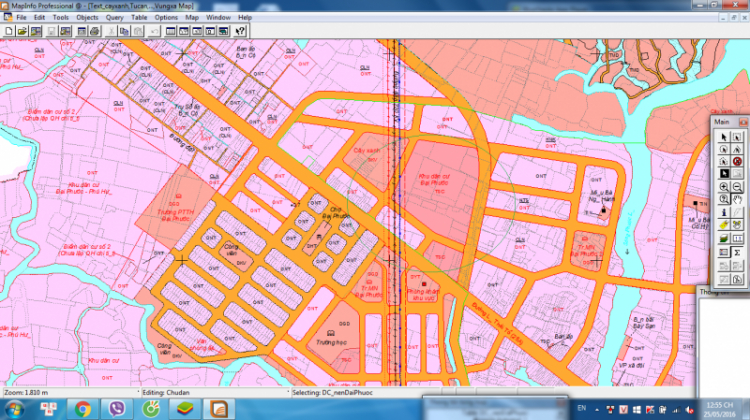Show the Legend window icon
750x420 pixels.
coord(724,252)
